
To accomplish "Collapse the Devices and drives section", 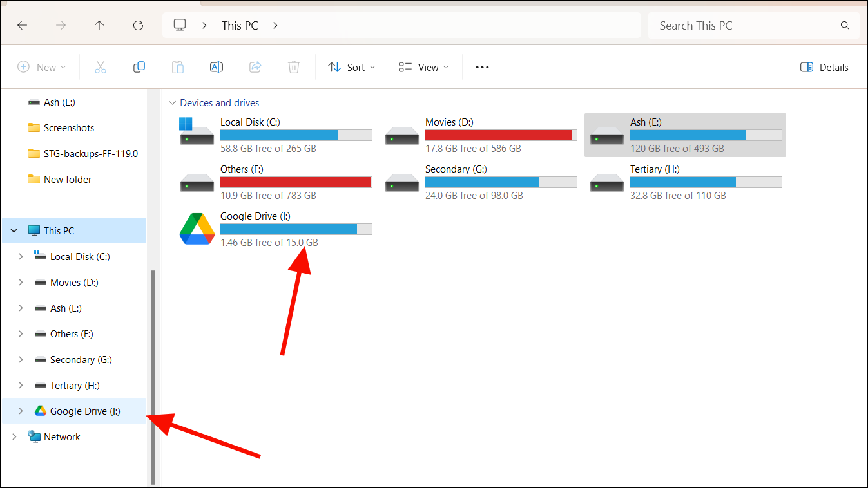I will pos(172,102).
